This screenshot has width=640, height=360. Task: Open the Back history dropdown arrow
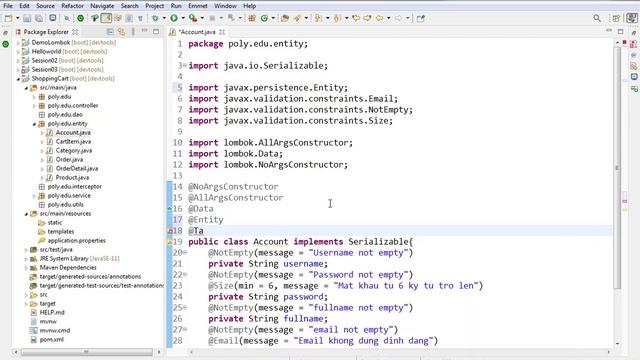(388, 18)
